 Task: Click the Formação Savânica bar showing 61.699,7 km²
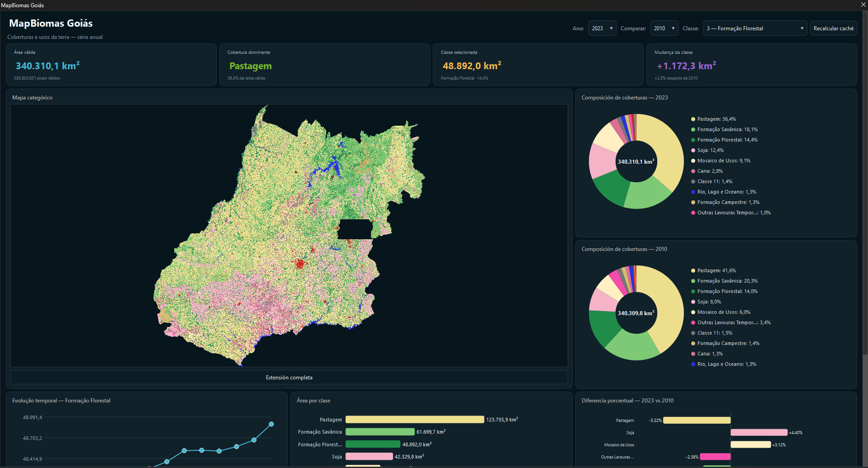coord(380,432)
